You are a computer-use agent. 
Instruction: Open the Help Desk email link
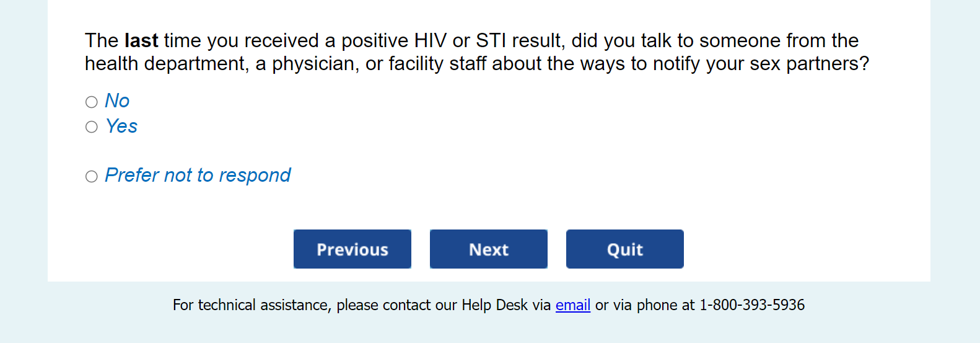(x=572, y=305)
